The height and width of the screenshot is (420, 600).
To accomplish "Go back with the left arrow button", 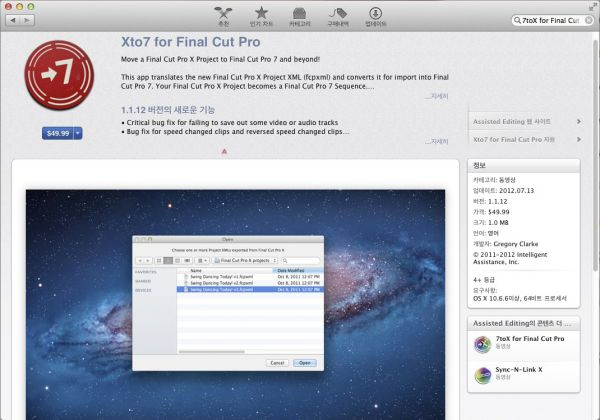I will (x=13, y=20).
